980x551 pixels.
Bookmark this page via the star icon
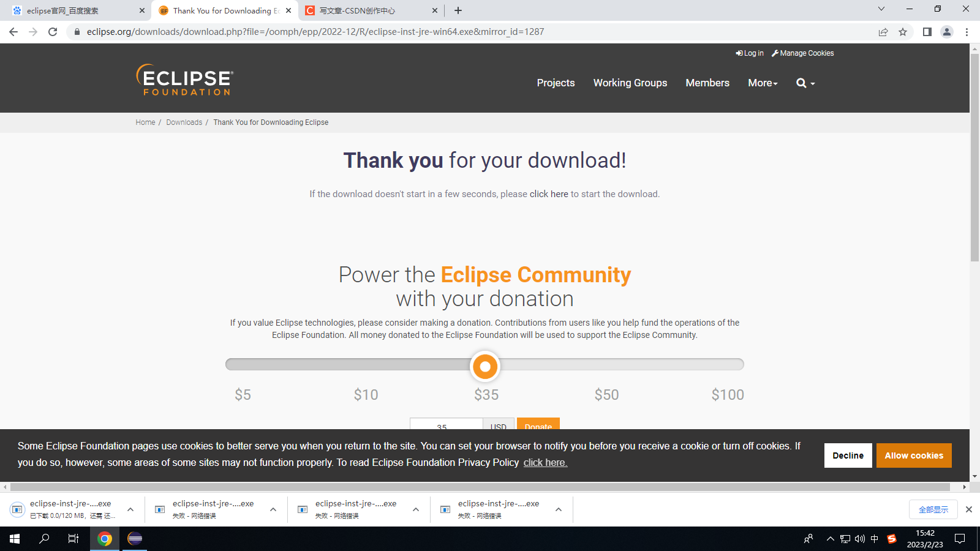(903, 32)
